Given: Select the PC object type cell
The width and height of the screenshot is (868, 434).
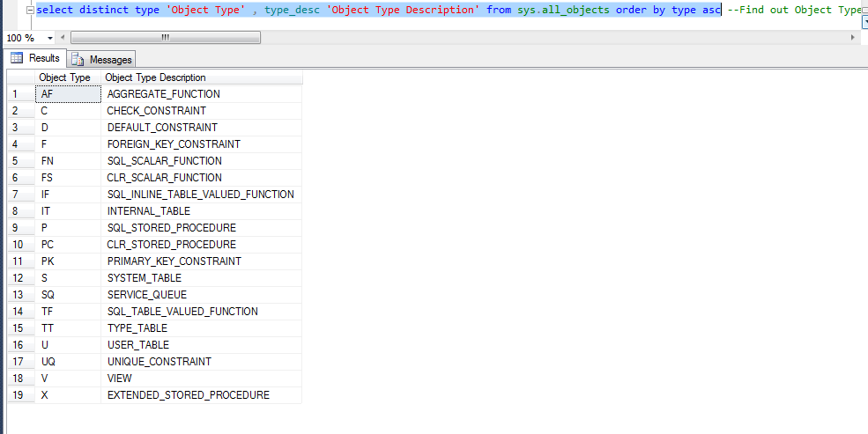Looking at the screenshot, I should pyautogui.click(x=68, y=245).
